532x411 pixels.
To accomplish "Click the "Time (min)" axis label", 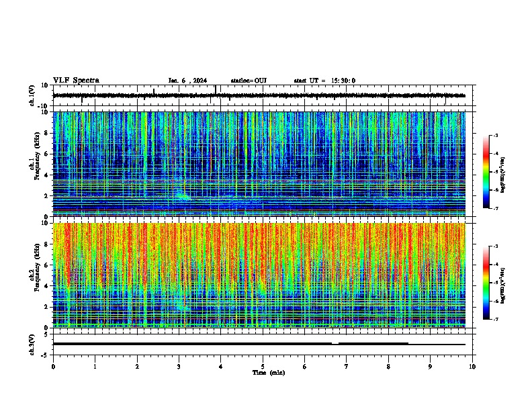I will [269, 373].
